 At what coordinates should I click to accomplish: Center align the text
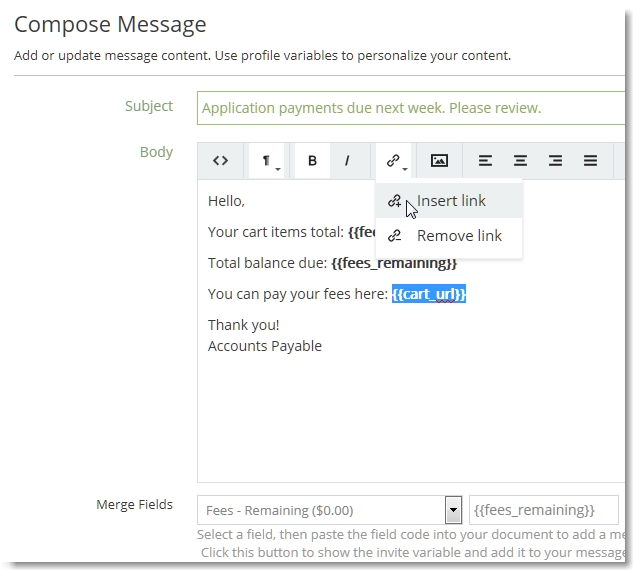point(520,161)
